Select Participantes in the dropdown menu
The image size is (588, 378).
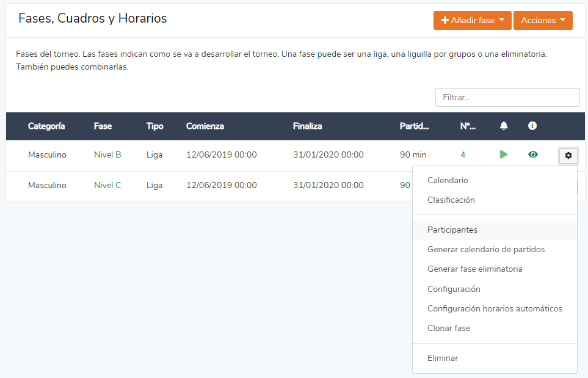[x=495, y=230]
